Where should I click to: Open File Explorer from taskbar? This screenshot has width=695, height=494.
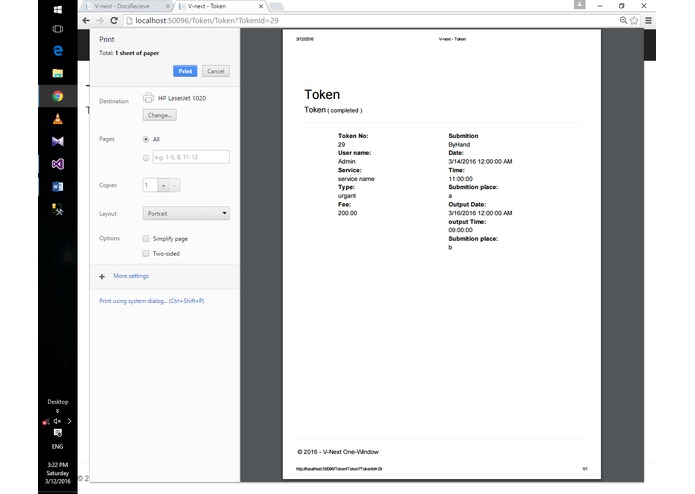tap(58, 73)
